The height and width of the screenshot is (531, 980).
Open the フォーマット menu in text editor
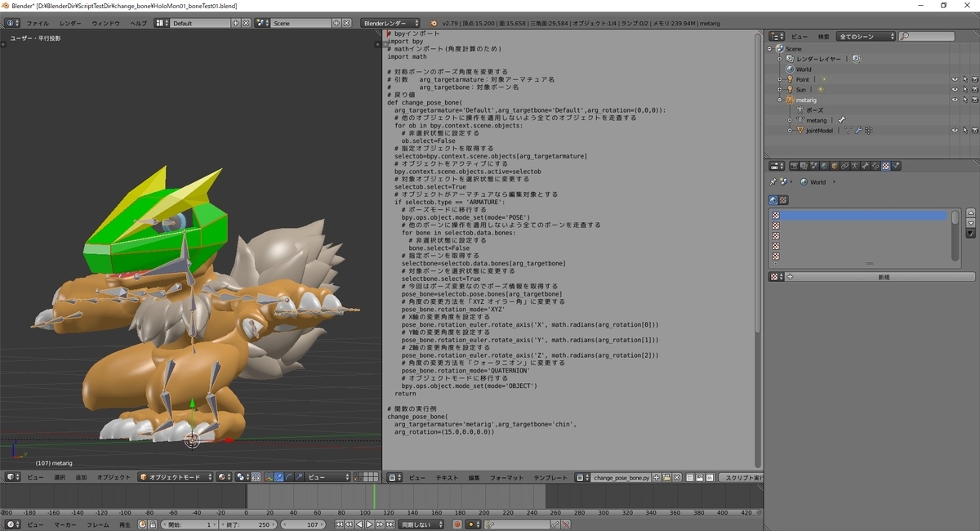[x=507, y=477]
